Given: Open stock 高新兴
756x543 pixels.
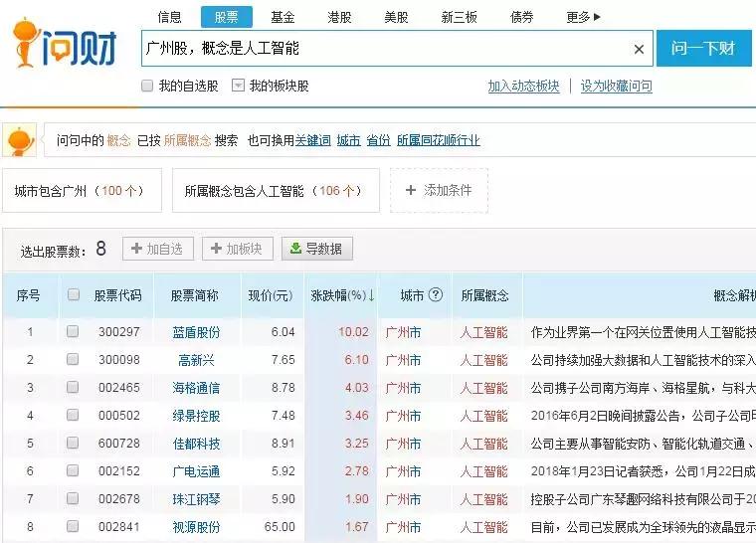Looking at the screenshot, I should [x=196, y=360].
